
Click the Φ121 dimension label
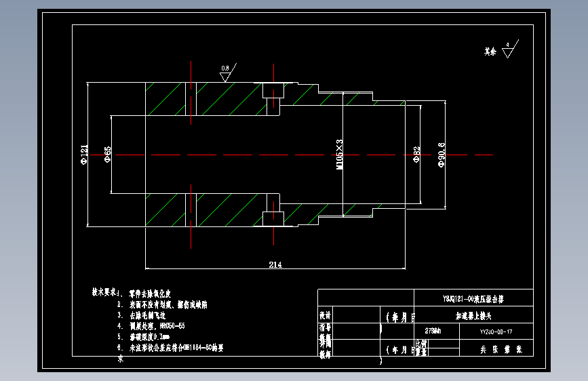84,154
